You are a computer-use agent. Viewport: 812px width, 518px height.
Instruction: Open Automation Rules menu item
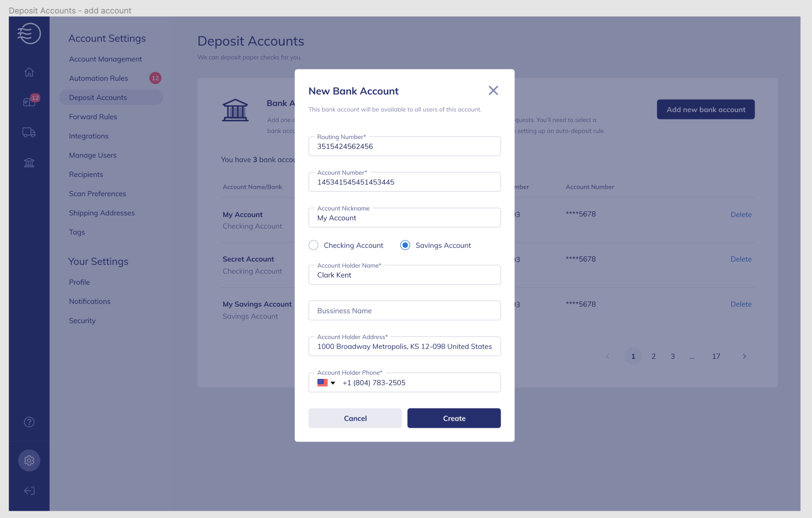point(98,78)
